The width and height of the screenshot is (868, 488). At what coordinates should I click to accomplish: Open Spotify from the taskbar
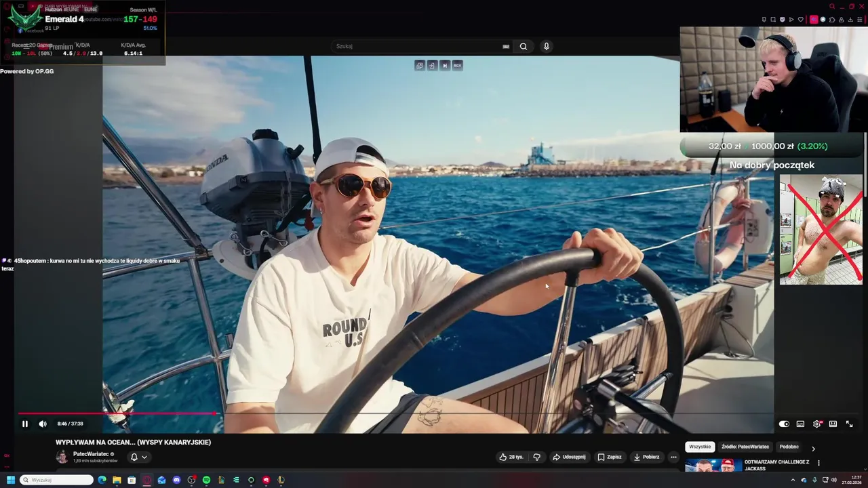coord(206,480)
